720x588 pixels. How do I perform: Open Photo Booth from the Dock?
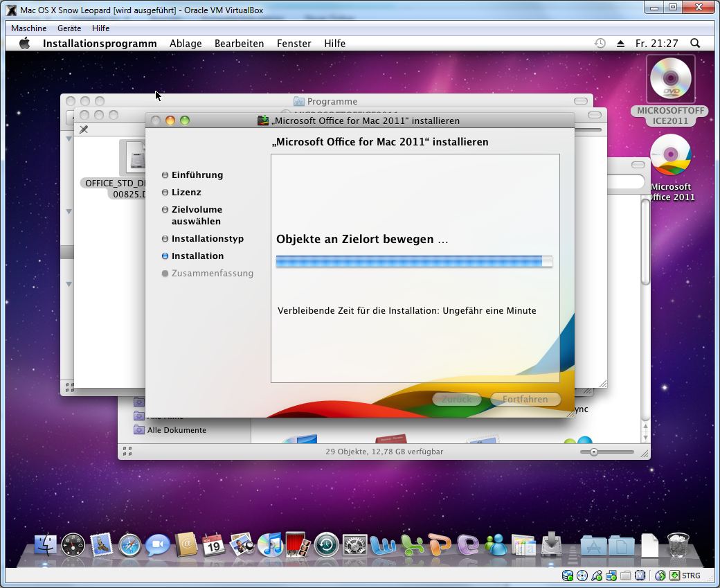coord(298,545)
